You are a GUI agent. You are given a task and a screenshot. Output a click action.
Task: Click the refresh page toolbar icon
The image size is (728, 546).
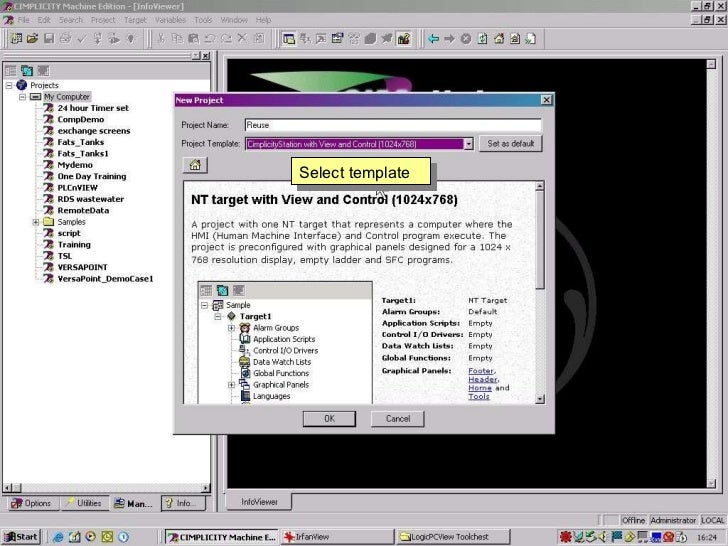(482, 39)
